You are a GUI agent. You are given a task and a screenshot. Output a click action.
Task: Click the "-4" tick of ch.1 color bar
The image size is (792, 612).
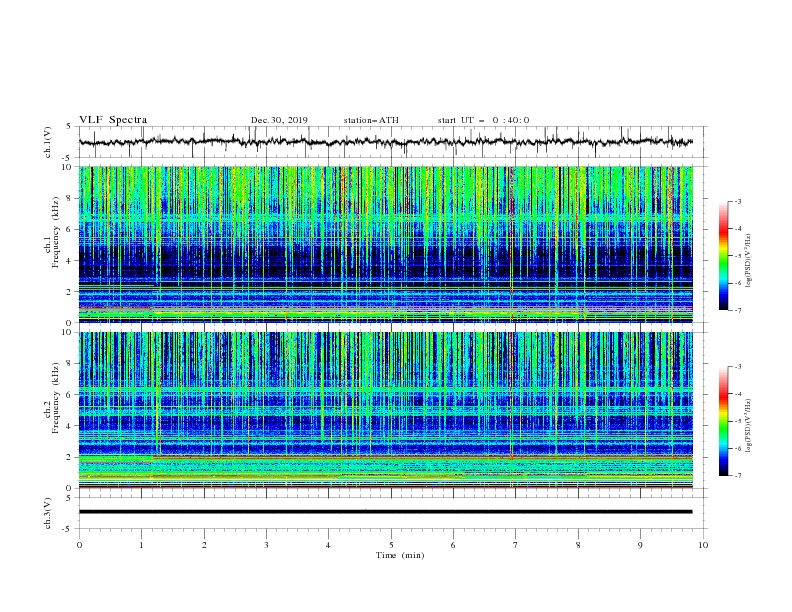click(x=737, y=229)
